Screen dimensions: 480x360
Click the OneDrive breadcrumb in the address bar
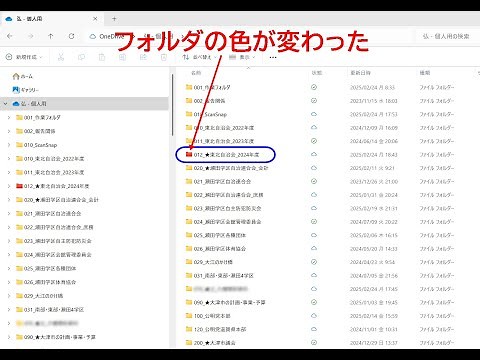111,36
